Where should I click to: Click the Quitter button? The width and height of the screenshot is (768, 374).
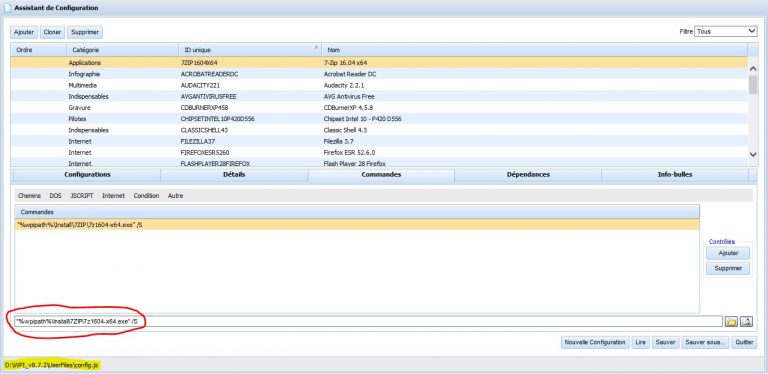click(x=744, y=343)
